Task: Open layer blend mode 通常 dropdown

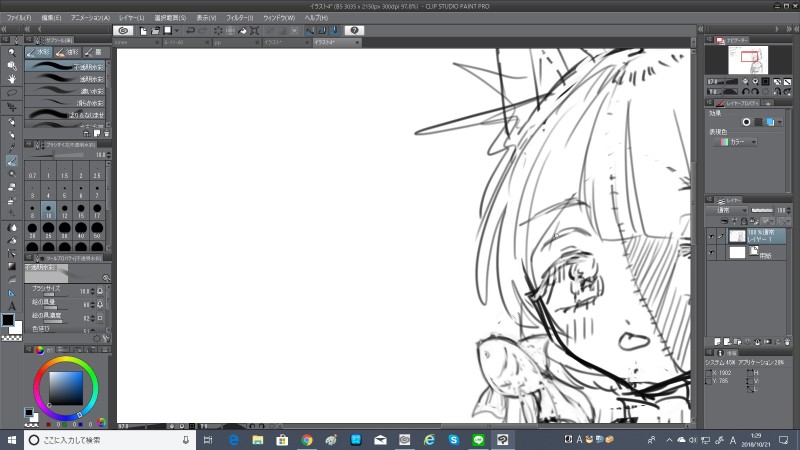Action: 728,210
